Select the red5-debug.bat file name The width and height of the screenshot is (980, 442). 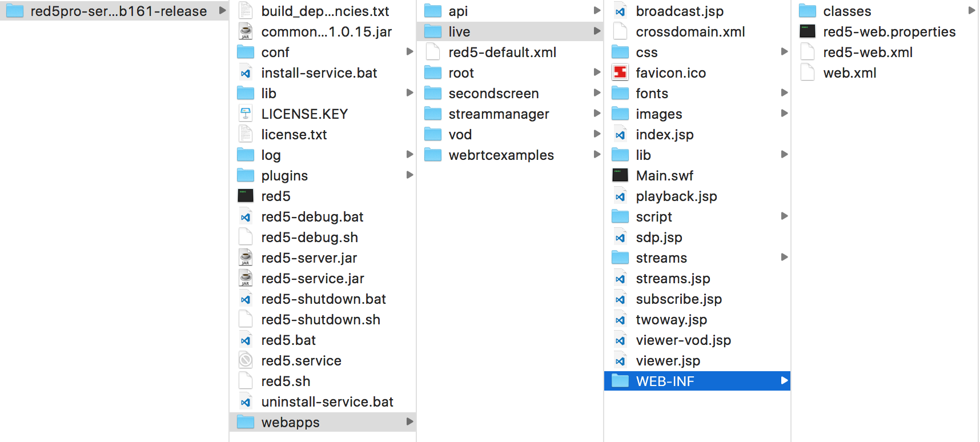click(x=312, y=216)
